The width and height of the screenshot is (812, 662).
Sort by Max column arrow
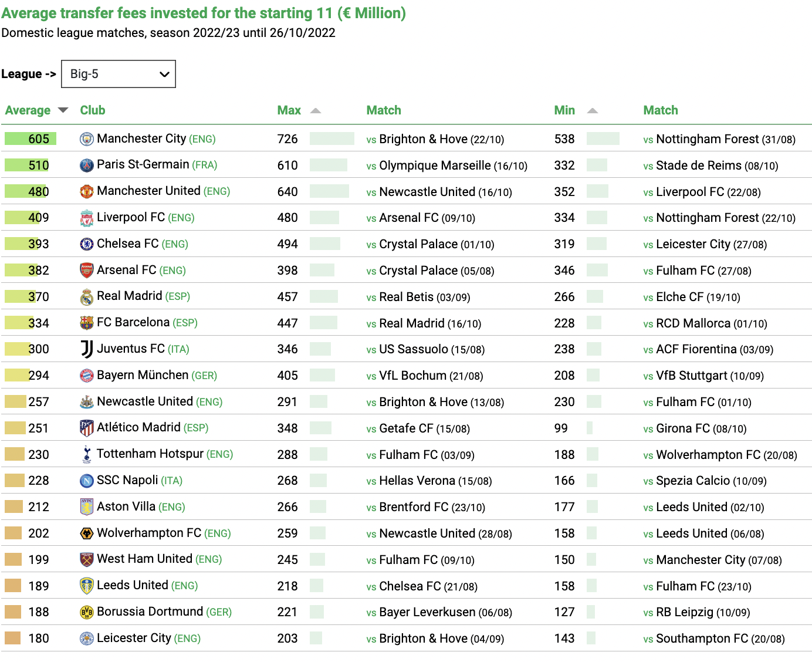pos(316,110)
